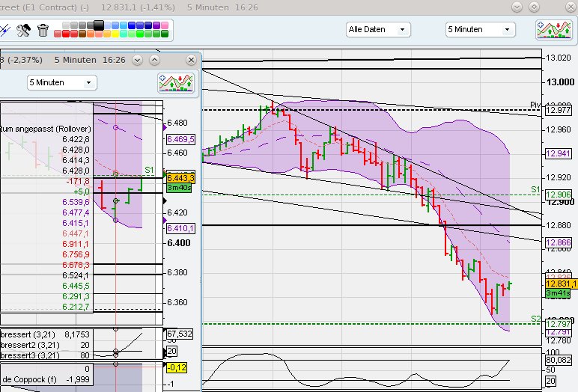578x392 pixels.
Task: Click the pivot price label 12.977
Action: 559,110
